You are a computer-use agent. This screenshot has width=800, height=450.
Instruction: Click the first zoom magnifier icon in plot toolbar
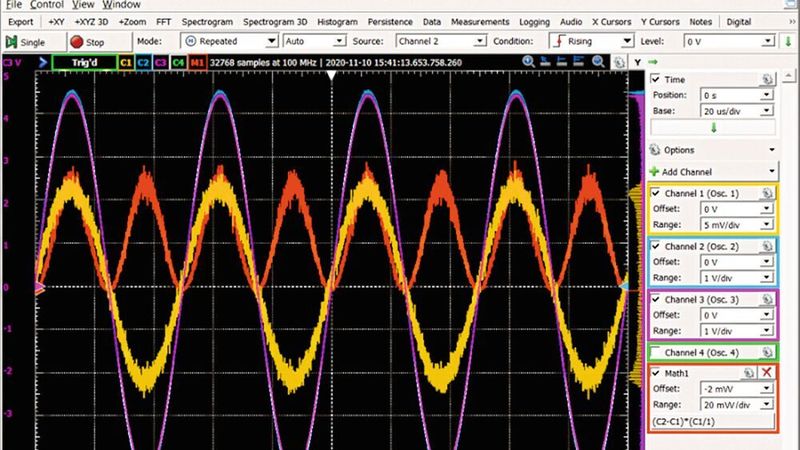528,62
